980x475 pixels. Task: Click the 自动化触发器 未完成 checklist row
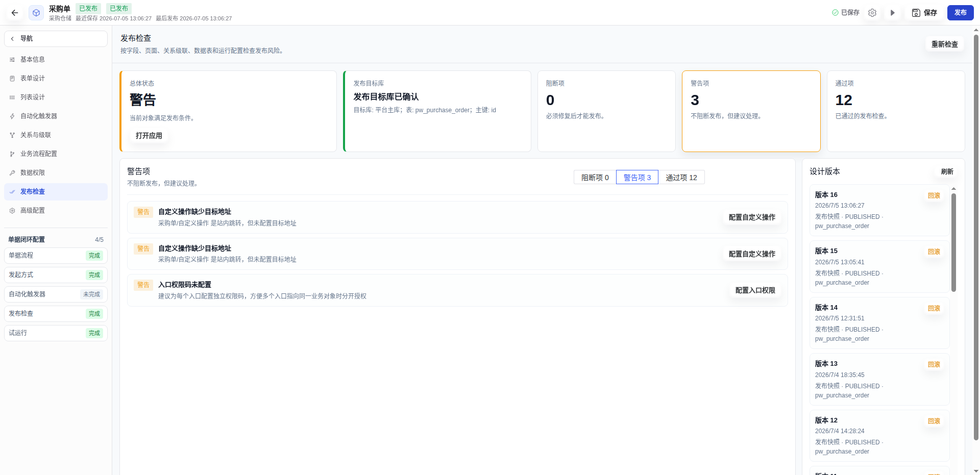pos(56,294)
